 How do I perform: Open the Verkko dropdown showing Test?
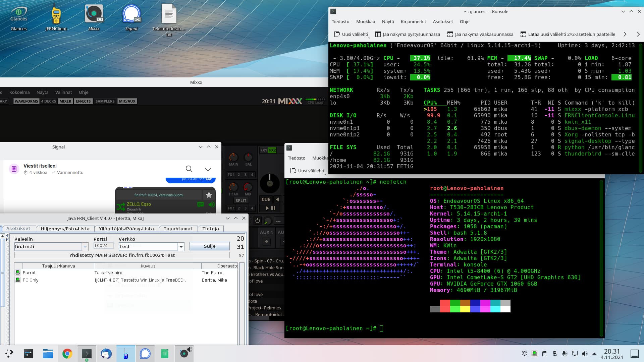coord(181,246)
